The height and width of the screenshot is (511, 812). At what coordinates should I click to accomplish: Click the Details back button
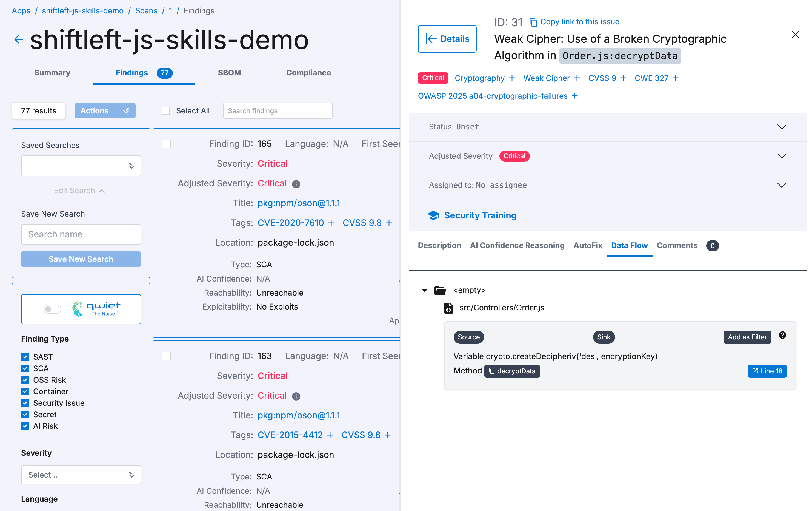coord(447,39)
